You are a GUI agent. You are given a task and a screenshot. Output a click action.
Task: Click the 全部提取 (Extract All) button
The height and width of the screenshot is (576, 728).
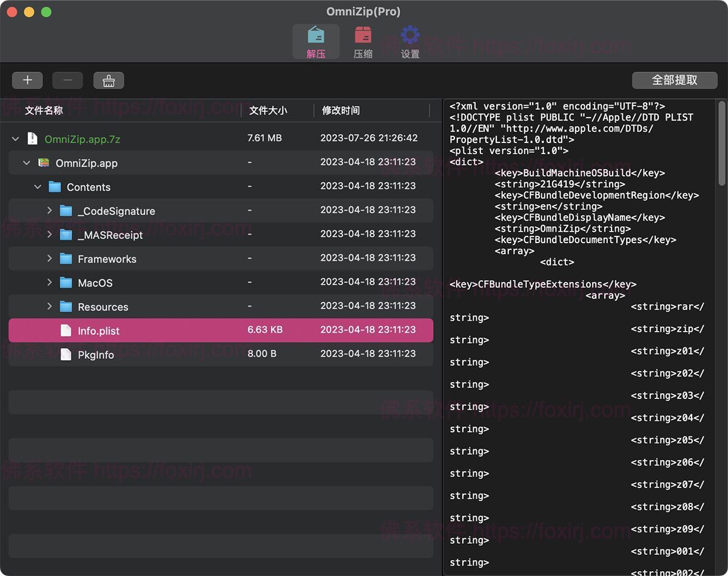coord(674,80)
